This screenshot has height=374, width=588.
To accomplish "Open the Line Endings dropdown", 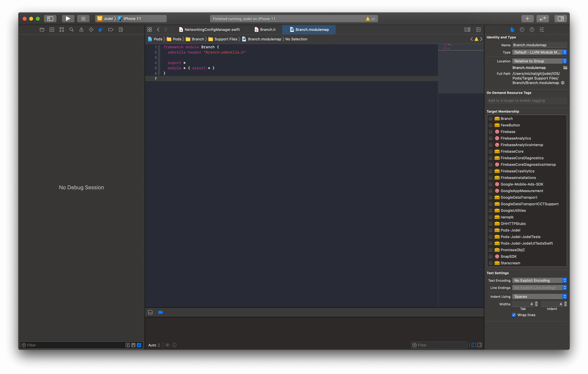I will pos(539,288).
